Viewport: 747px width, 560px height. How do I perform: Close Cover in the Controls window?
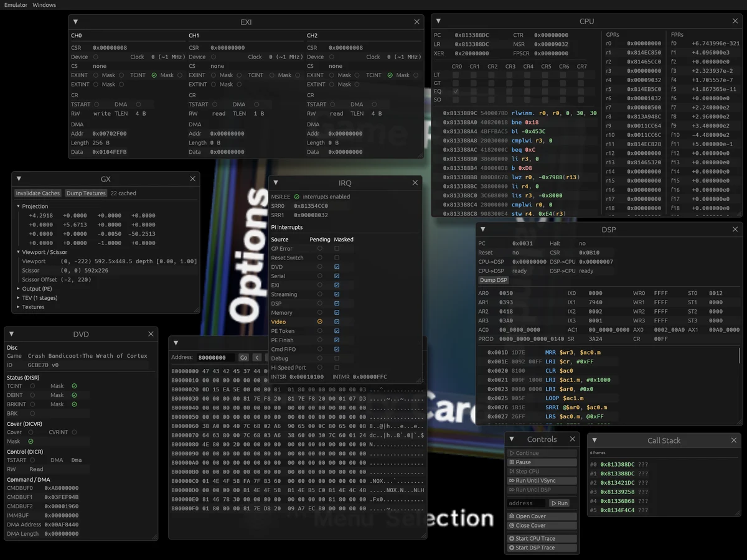(x=542, y=526)
